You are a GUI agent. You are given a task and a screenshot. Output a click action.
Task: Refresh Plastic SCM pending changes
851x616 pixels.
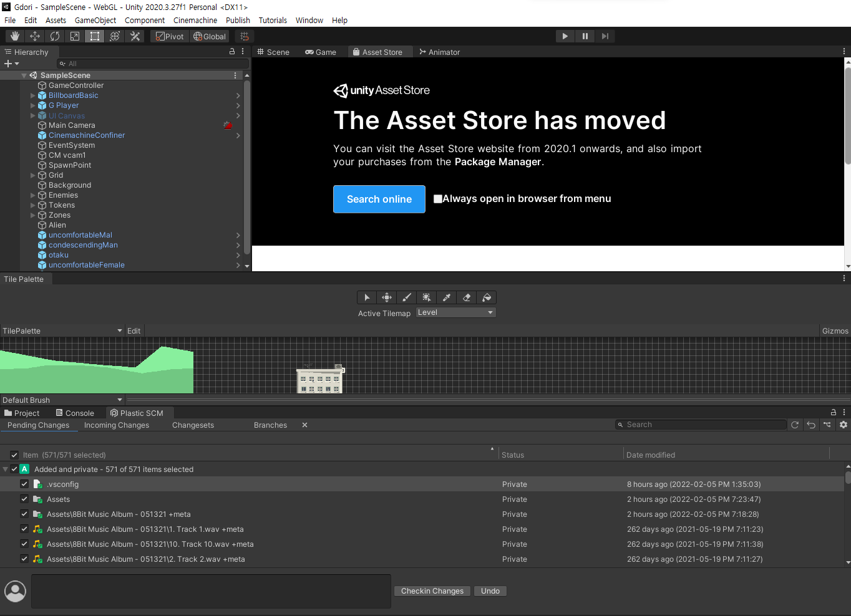[x=795, y=425]
